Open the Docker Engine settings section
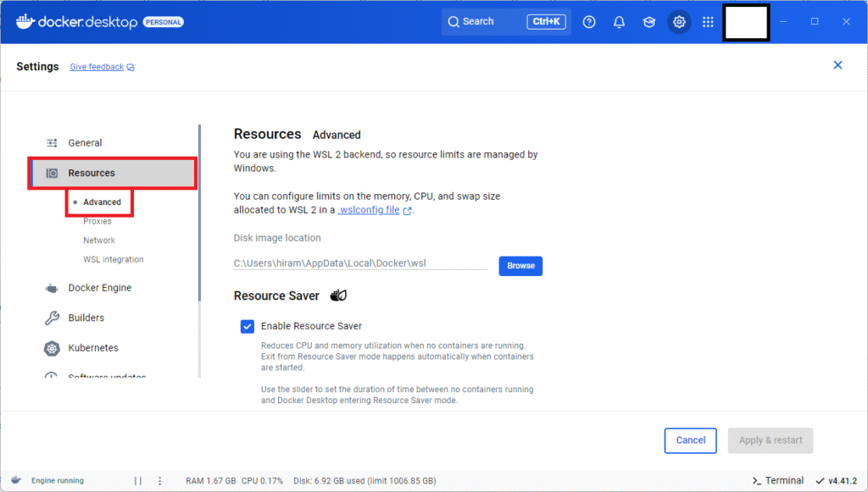 (x=100, y=288)
